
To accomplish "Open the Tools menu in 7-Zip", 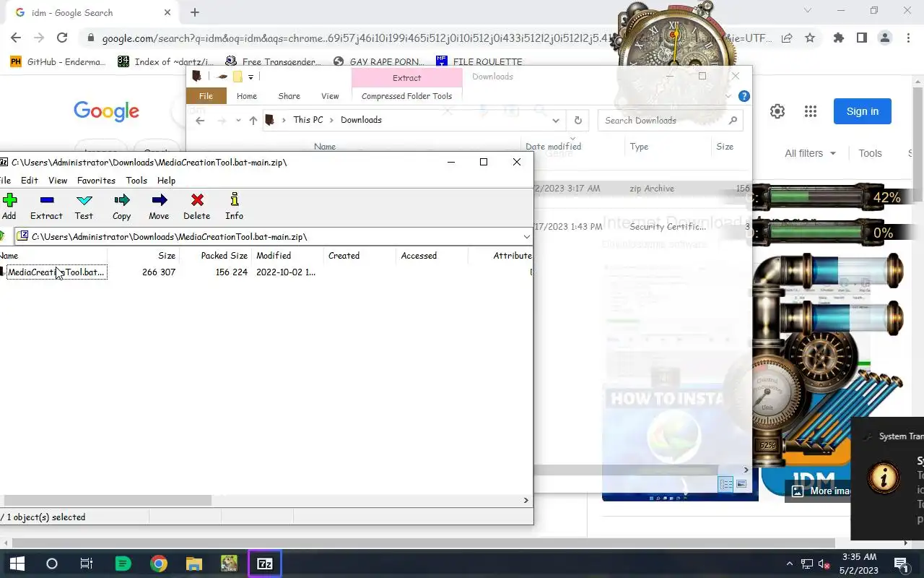I will click(x=136, y=181).
